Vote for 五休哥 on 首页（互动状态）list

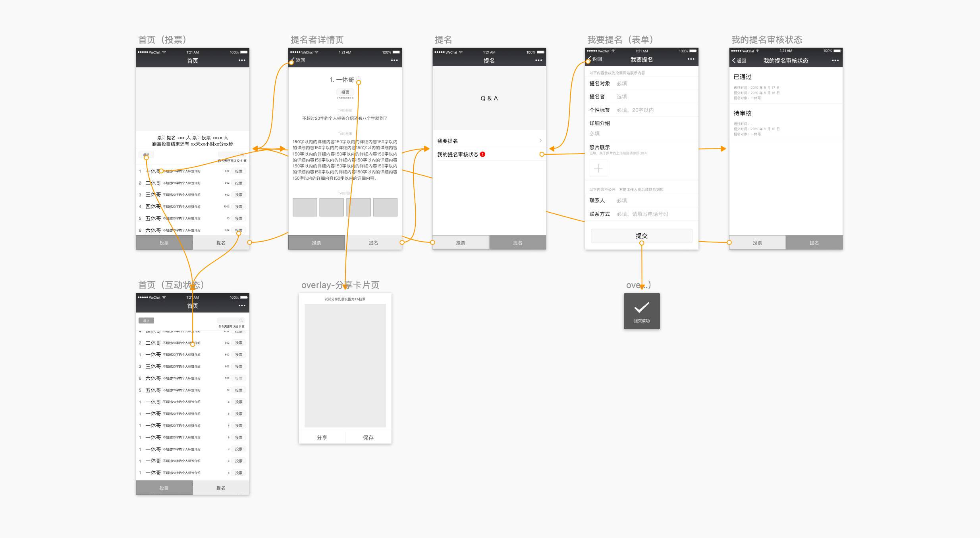(239, 390)
